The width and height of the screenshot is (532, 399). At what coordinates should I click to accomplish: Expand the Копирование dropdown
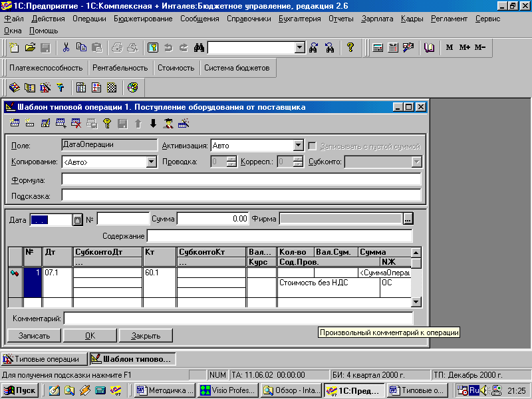pos(152,162)
